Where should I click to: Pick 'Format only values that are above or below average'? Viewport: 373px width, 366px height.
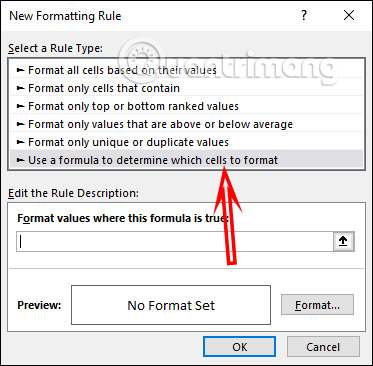coord(187,123)
